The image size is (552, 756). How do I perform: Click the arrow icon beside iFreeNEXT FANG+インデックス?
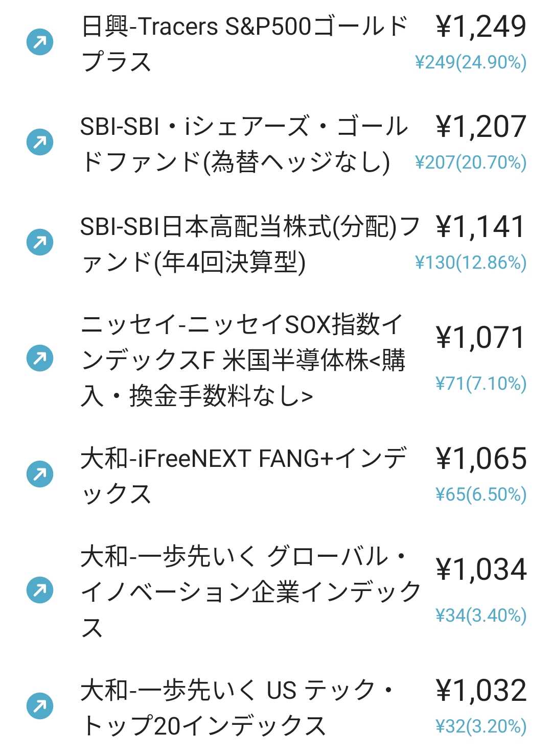tap(40, 475)
